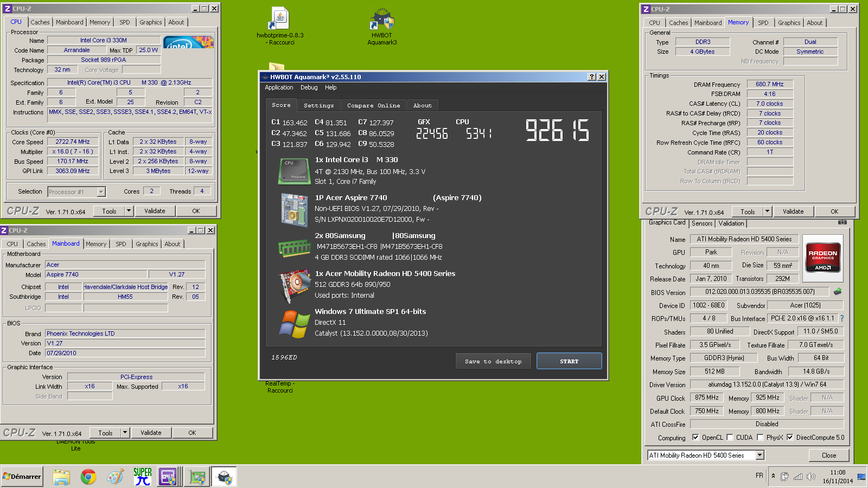This screenshot has height=488, width=868.
Task: Open the Debug menu in Aquamark
Action: 309,87
